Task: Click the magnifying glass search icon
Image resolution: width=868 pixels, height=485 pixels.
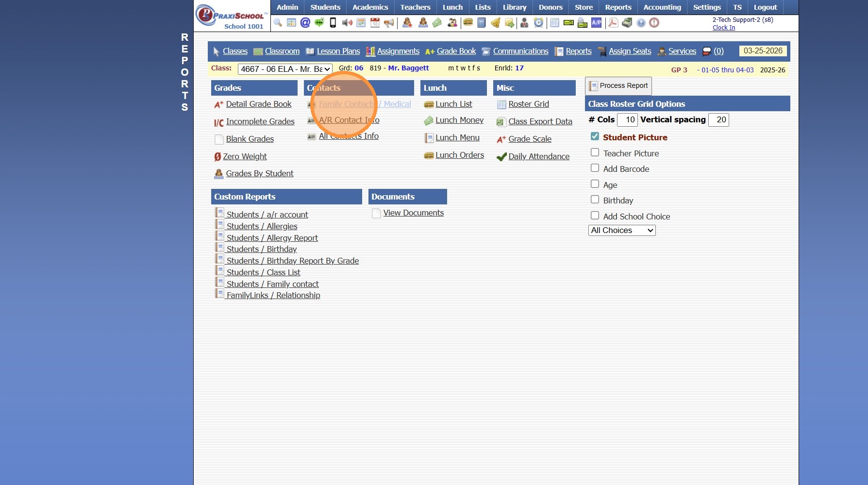Action: pos(278,23)
